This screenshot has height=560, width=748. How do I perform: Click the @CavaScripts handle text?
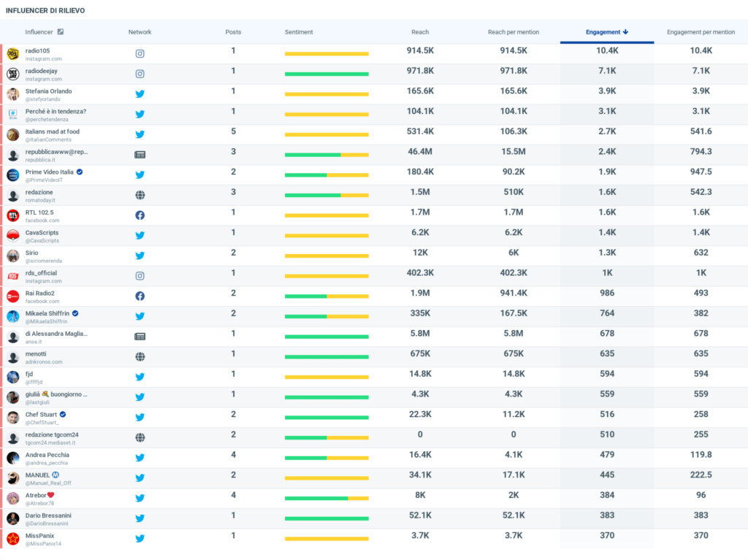(x=42, y=241)
